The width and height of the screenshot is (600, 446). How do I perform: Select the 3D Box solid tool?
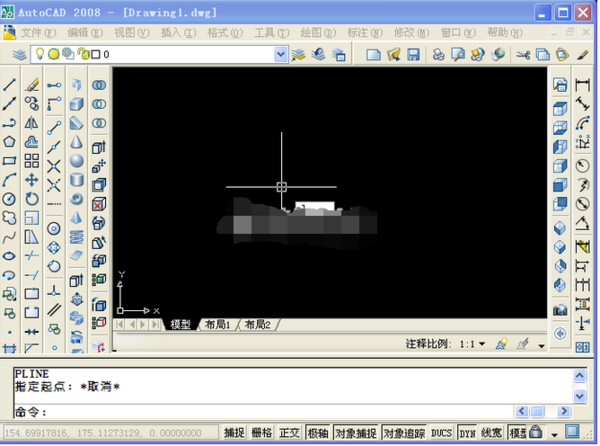tap(77, 104)
